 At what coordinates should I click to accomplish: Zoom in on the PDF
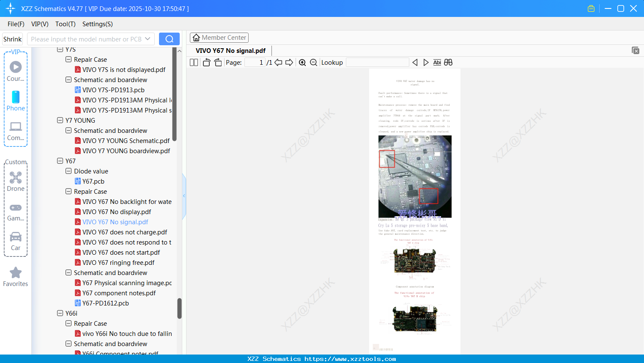302,63
